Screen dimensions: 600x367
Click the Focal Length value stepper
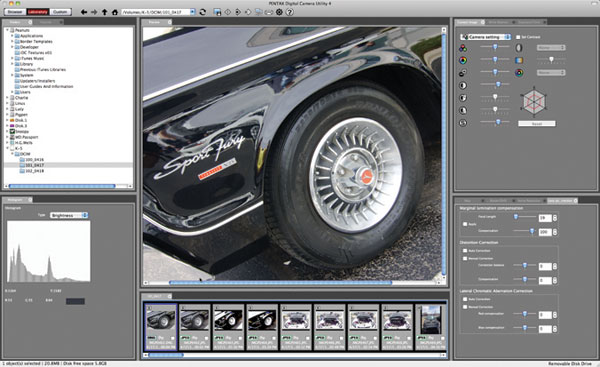tap(555, 218)
